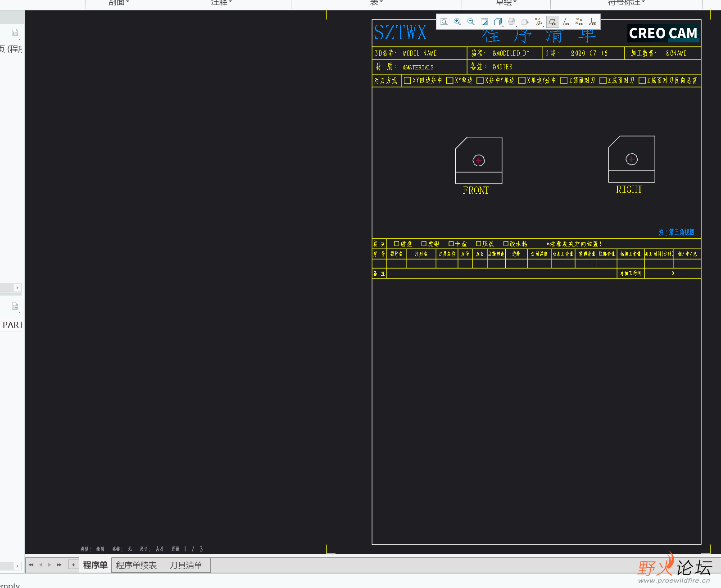
Task: Check the Z底面对刀反向总高 box
Action: (x=642, y=81)
